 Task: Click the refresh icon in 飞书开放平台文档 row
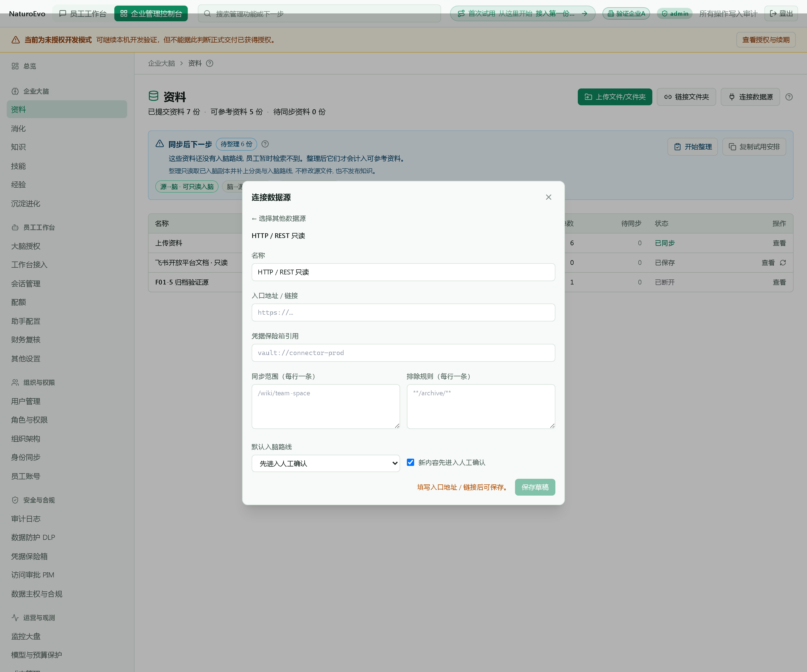pos(783,263)
